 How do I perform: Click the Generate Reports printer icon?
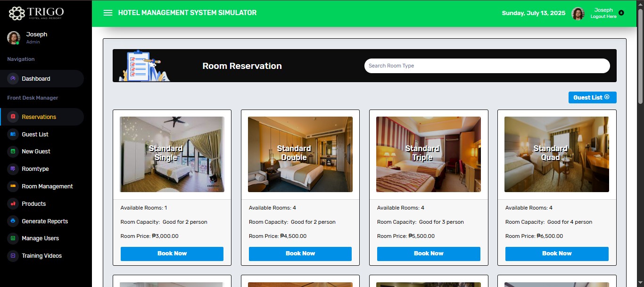point(13,221)
